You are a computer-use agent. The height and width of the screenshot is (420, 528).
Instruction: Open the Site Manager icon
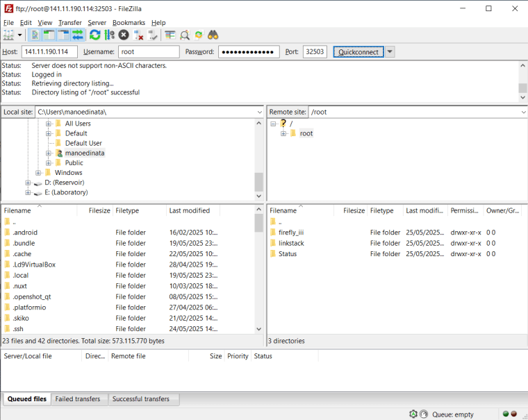pos(8,35)
